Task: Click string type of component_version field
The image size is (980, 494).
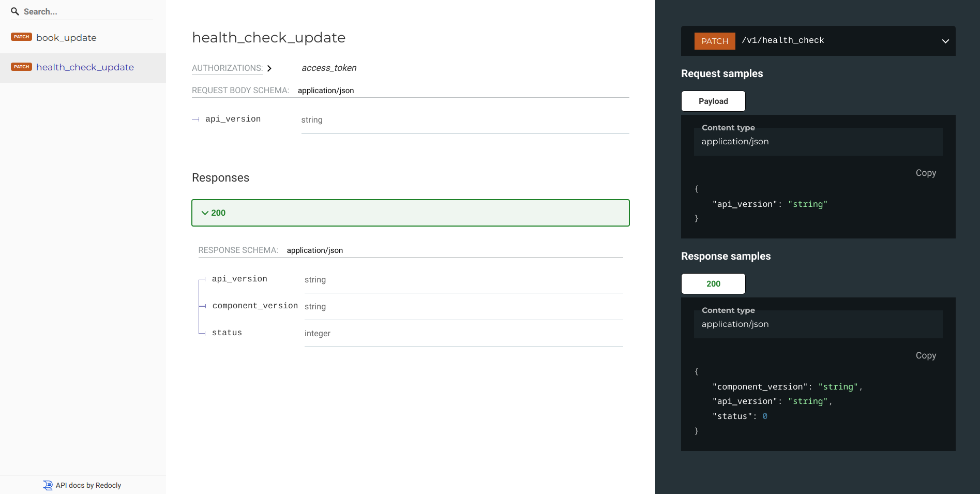Action: (x=315, y=307)
